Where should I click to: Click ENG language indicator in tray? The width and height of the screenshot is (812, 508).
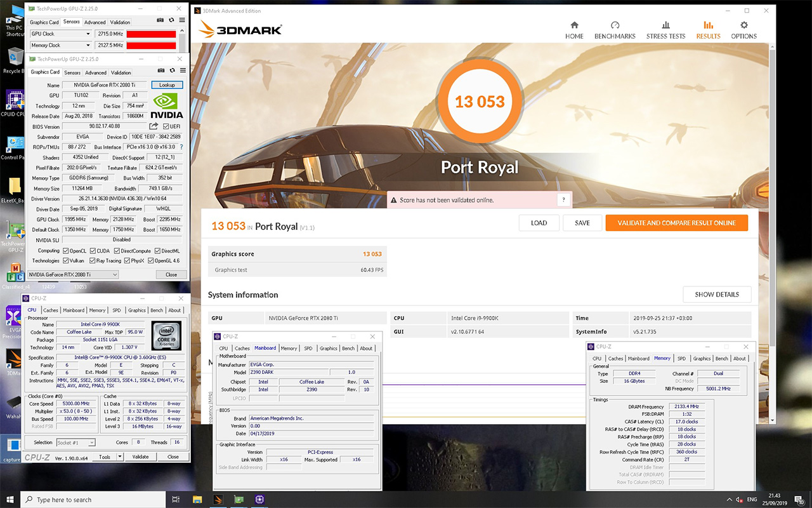pos(752,499)
